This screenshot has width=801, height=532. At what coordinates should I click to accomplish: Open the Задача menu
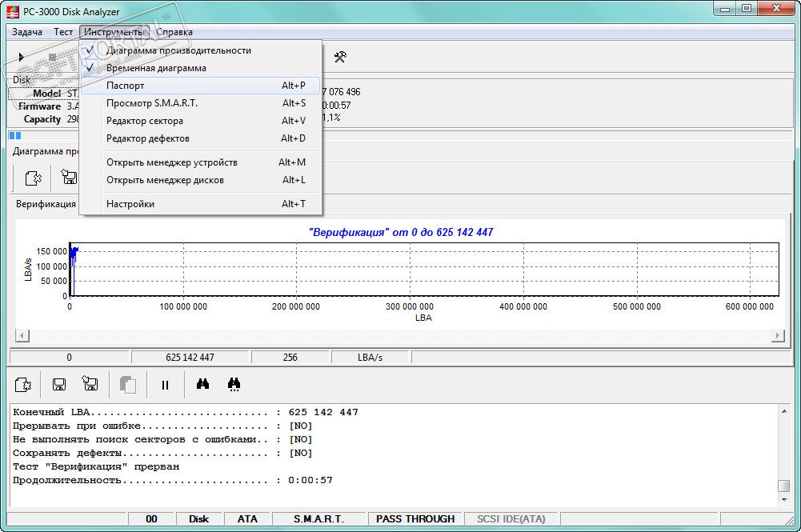[x=27, y=32]
